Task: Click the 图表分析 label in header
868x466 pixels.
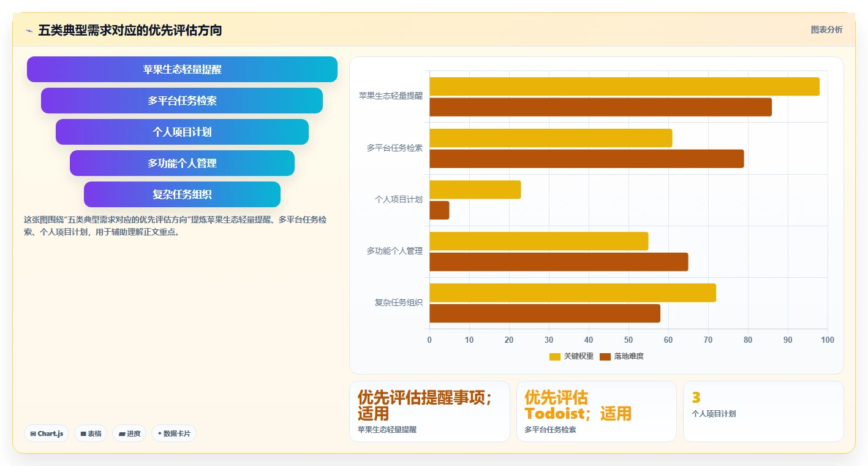Action: [826, 29]
